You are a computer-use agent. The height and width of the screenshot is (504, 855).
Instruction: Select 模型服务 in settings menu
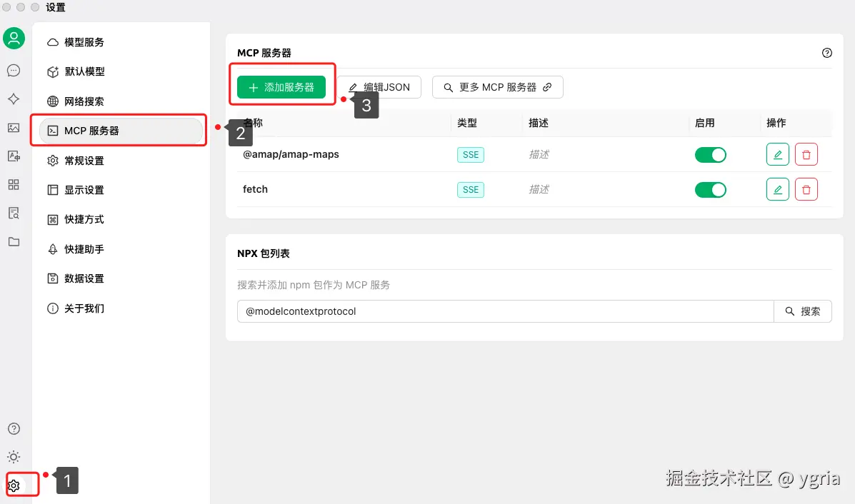coord(84,42)
